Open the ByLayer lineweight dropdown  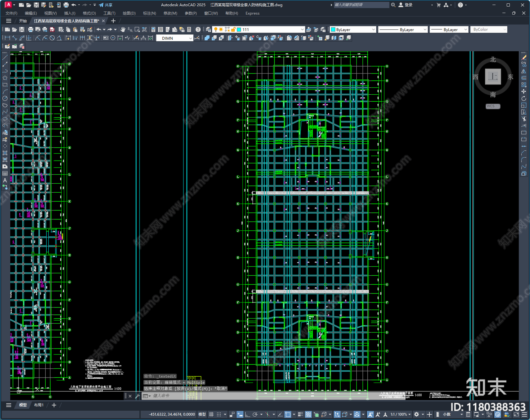(465, 29)
